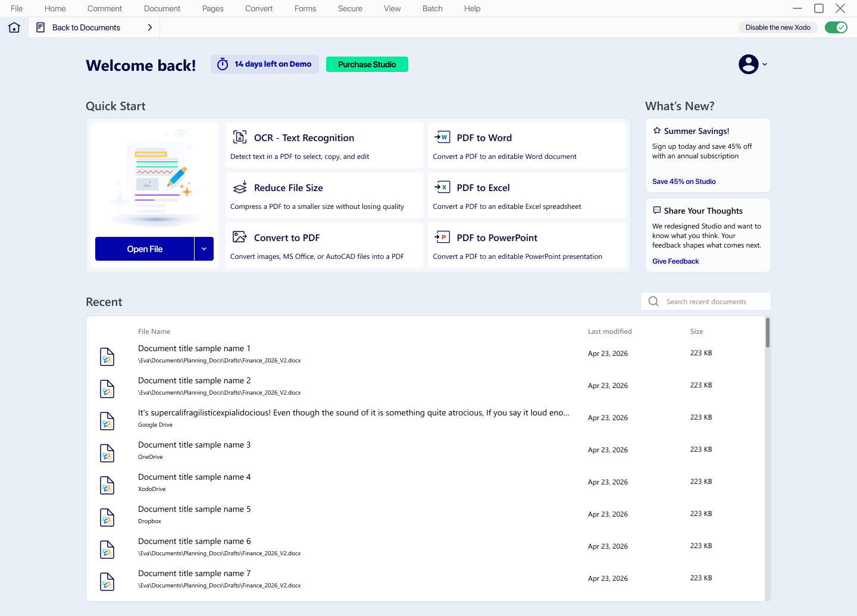The height and width of the screenshot is (616, 857).
Task: Open the supercalifragilisticexpialidocious document row
Action: pyautogui.click(x=425, y=418)
